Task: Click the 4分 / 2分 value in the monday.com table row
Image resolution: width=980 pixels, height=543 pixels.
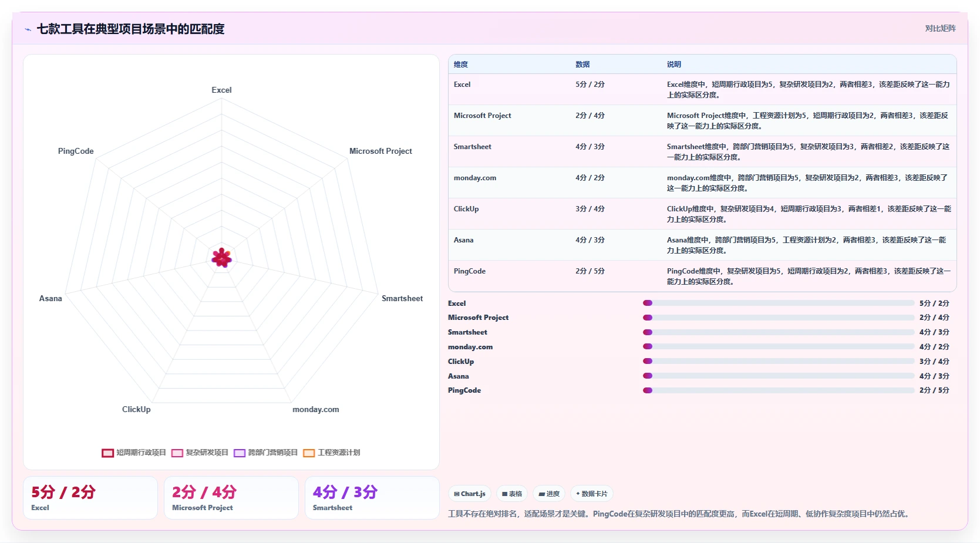Action: point(590,178)
